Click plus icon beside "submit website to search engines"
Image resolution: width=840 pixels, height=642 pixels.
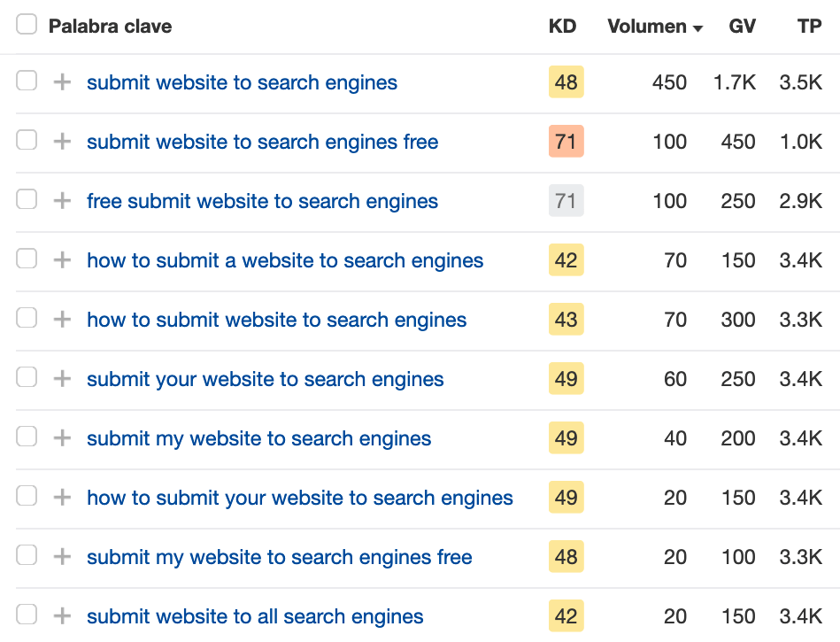tap(62, 82)
